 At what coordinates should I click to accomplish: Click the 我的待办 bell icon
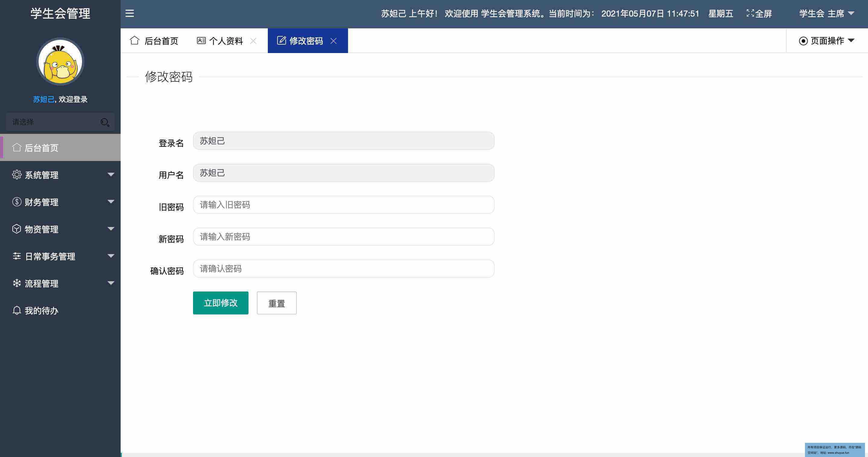pos(17,310)
